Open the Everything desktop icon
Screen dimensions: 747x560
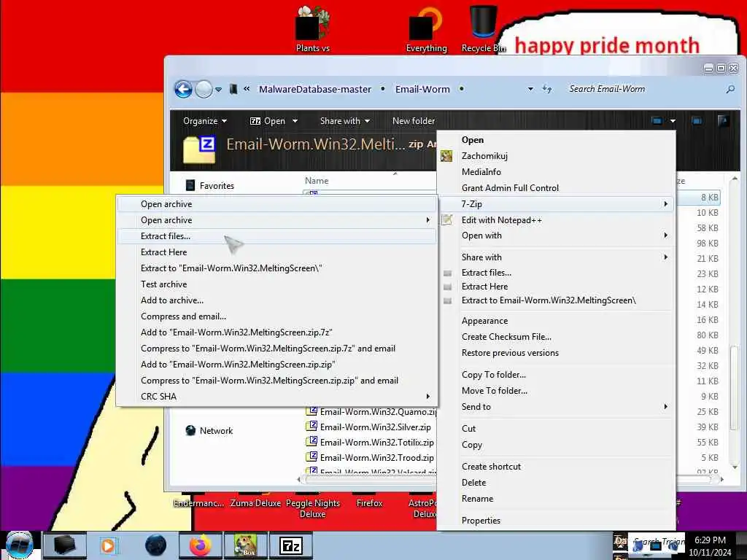tap(426, 28)
